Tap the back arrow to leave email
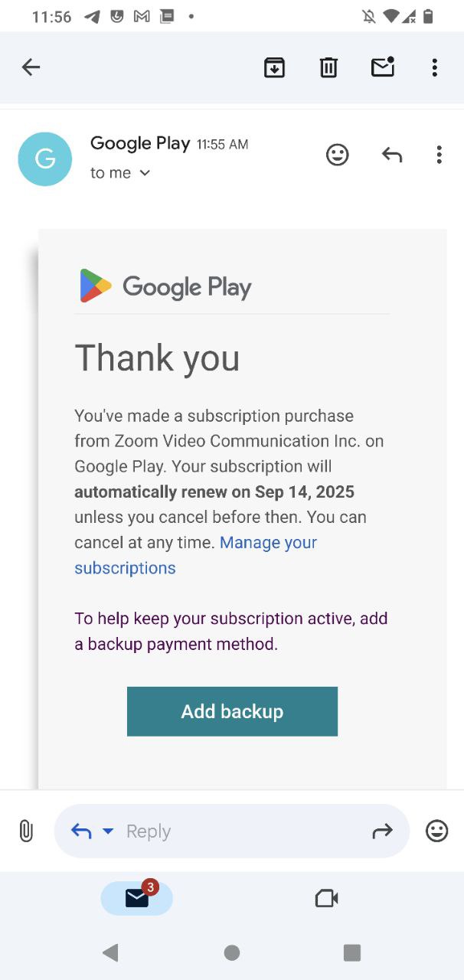464x980 pixels. pyautogui.click(x=31, y=67)
